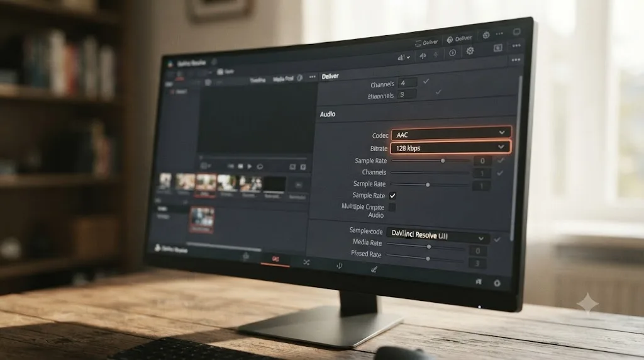
Task: Select the Deliver tab with the monitor icon
Action: [427, 42]
